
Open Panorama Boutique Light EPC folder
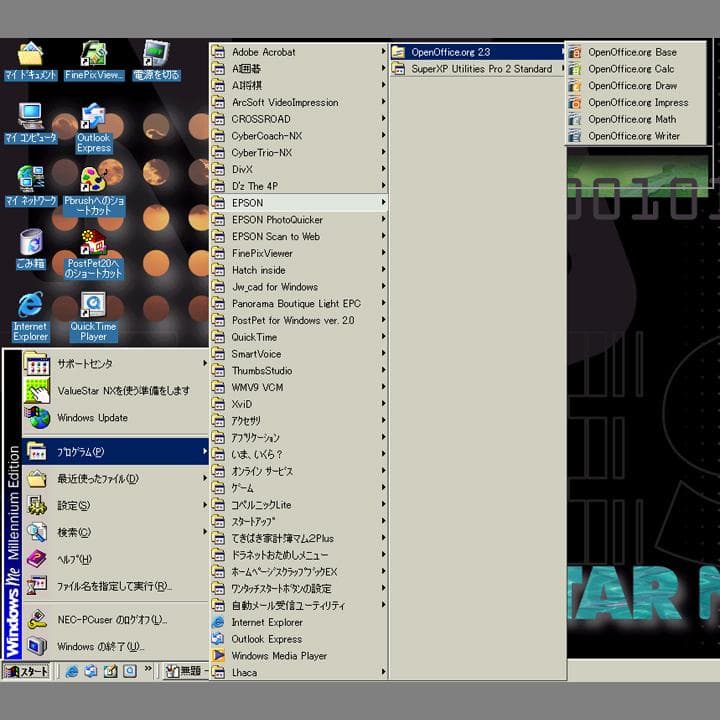[x=298, y=304]
